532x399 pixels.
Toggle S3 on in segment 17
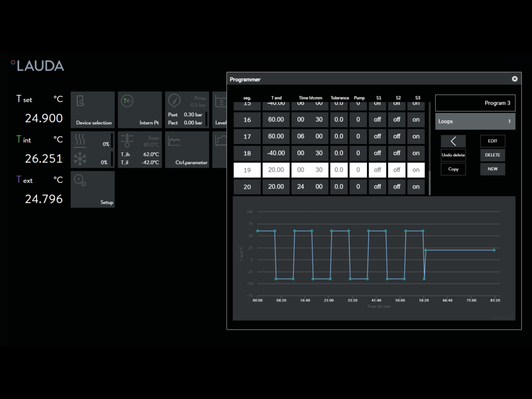(x=416, y=136)
